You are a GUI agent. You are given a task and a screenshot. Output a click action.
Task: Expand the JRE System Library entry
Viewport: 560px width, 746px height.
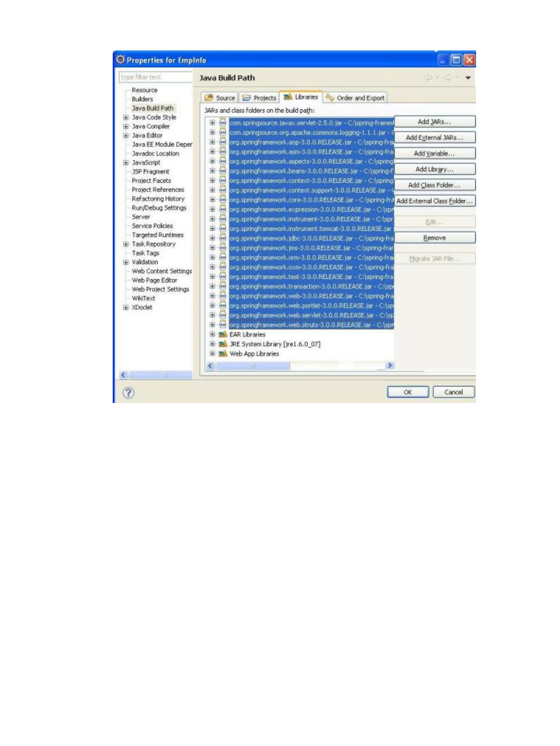[x=212, y=344]
